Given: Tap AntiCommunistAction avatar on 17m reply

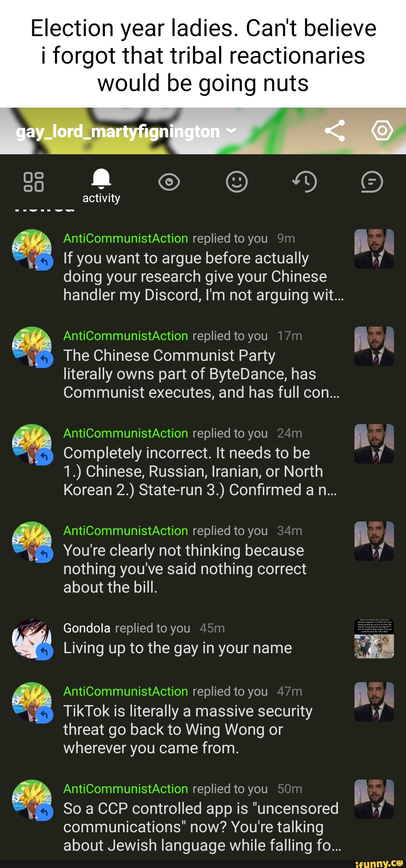Looking at the screenshot, I should click(32, 346).
